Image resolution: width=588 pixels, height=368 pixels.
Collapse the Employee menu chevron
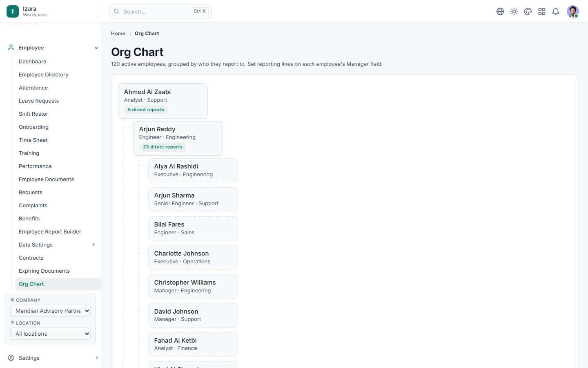coord(96,48)
